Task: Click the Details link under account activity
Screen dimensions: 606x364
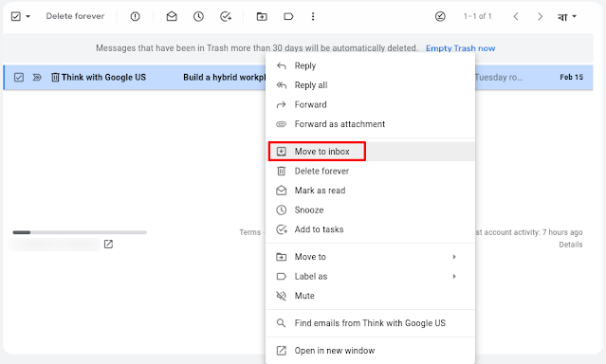Action: (571, 245)
